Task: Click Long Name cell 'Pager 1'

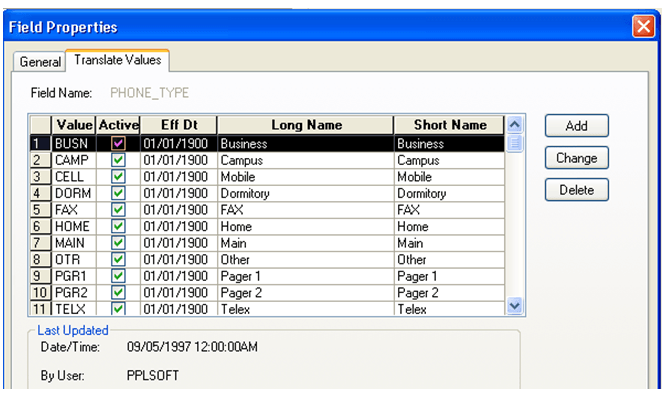Action: (305, 276)
